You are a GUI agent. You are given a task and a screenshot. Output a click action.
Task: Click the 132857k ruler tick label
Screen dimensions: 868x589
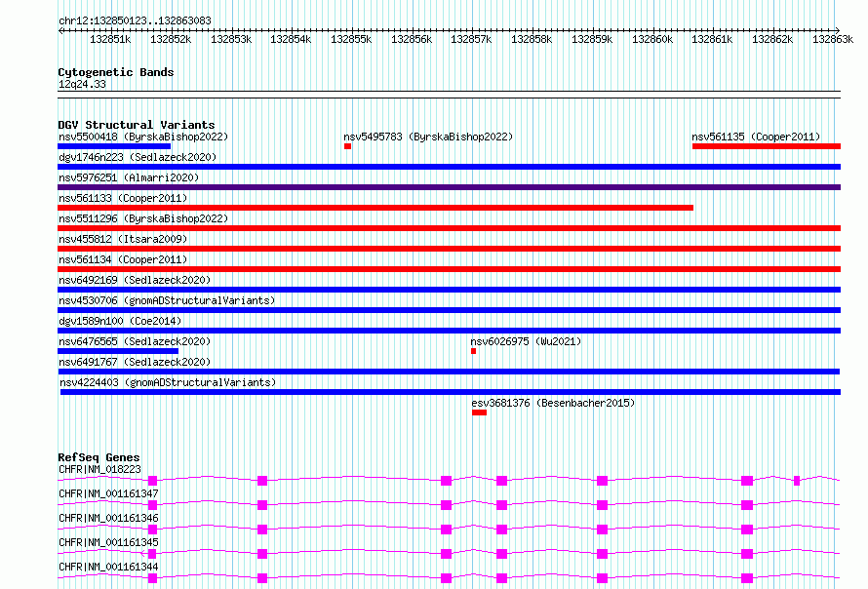(471, 39)
